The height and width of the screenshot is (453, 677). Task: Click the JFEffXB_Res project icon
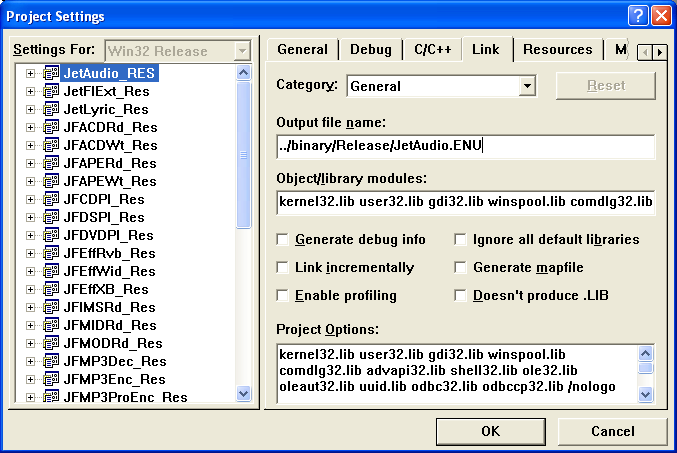click(x=51, y=289)
